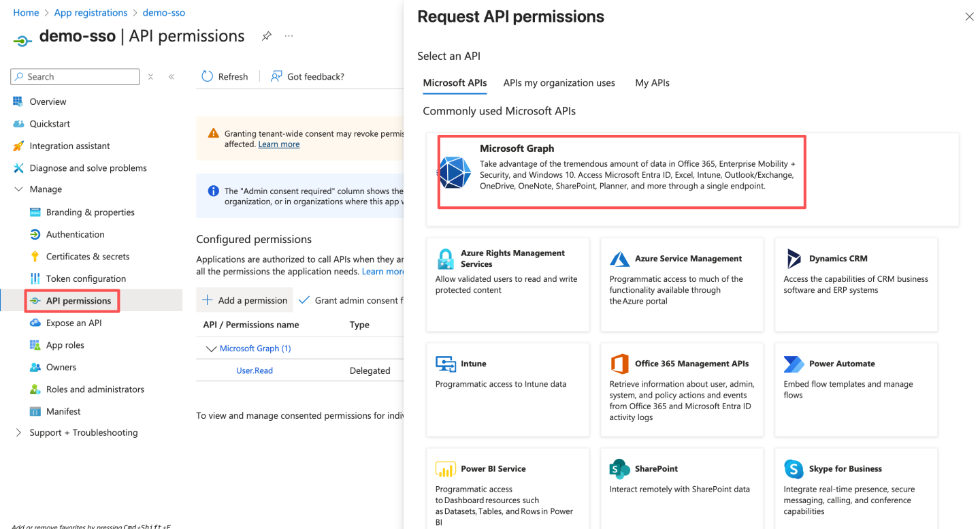Screen dimensions: 980x529
Task: Click the Refresh icon in the toolbar
Action: click(x=208, y=76)
